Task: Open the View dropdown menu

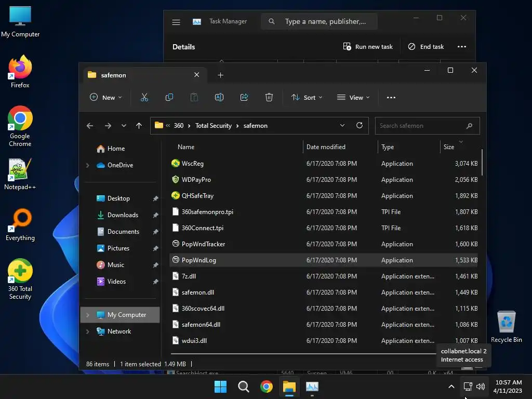Action: pos(353,97)
